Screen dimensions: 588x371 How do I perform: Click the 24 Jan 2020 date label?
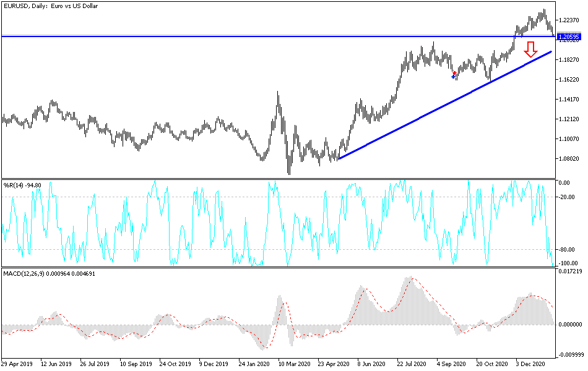pos(254,364)
